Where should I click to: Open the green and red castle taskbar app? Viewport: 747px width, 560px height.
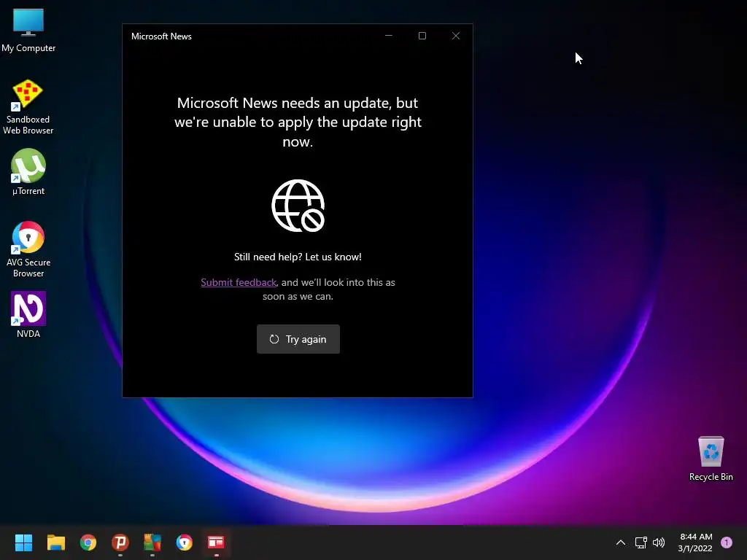point(152,542)
